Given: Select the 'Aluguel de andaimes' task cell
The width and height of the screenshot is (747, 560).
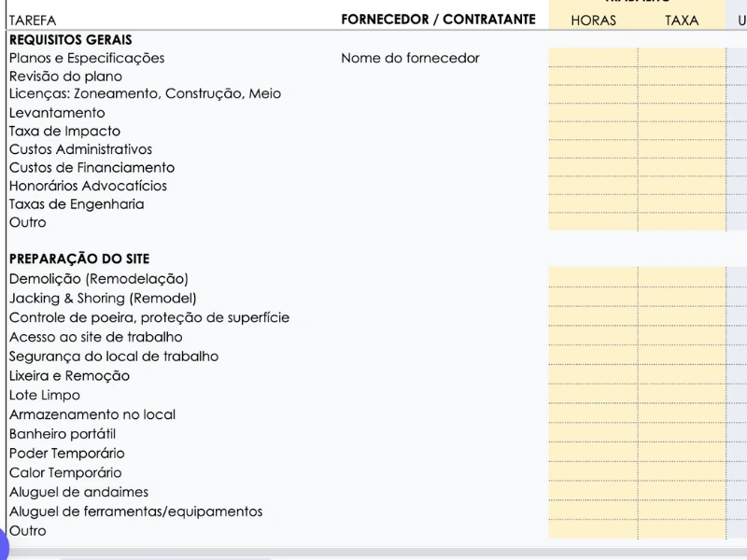Looking at the screenshot, I should pyautogui.click(x=78, y=492).
